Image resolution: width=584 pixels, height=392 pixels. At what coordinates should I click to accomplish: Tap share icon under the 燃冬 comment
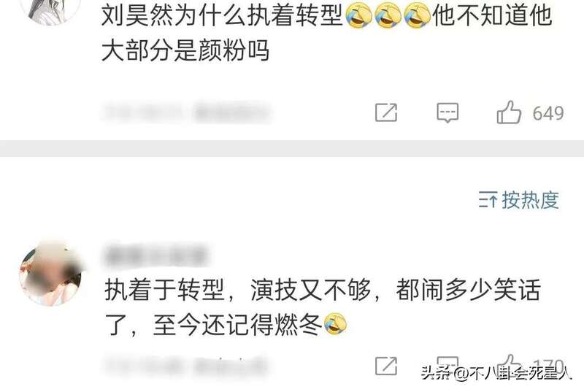pos(386,366)
